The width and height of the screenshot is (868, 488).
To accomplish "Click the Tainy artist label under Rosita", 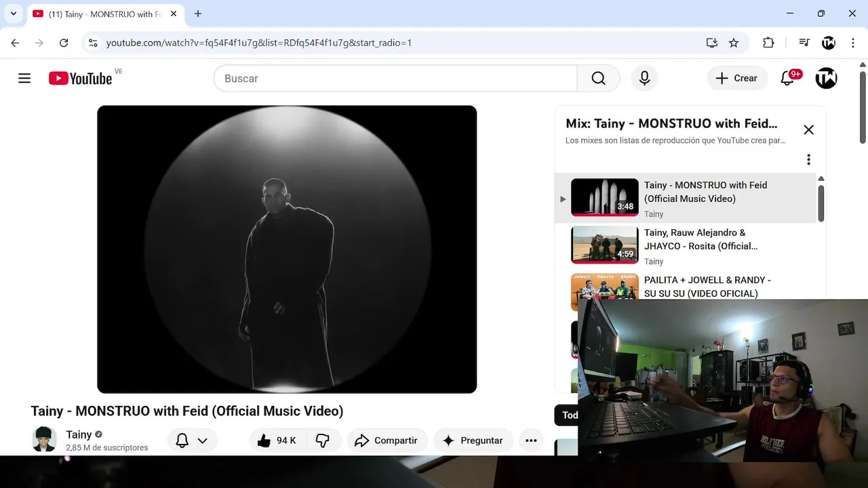I will [654, 262].
